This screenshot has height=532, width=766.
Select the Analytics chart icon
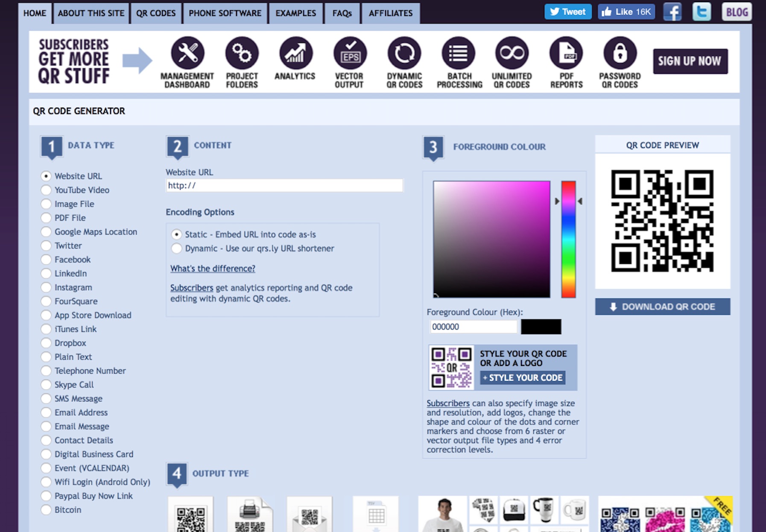click(295, 53)
